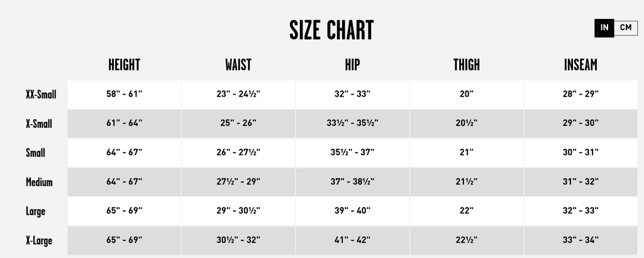Click the THIGH column header
This screenshot has width=644, height=258.
[467, 65]
